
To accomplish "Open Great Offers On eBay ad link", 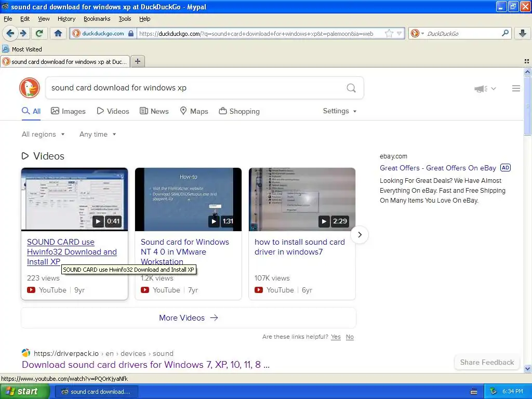I will [x=437, y=168].
